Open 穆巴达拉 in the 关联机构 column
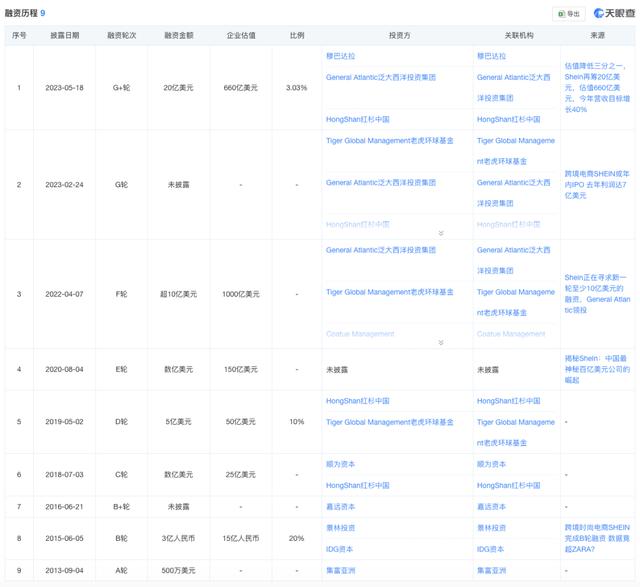The height and width of the screenshot is (587, 640). [x=491, y=56]
